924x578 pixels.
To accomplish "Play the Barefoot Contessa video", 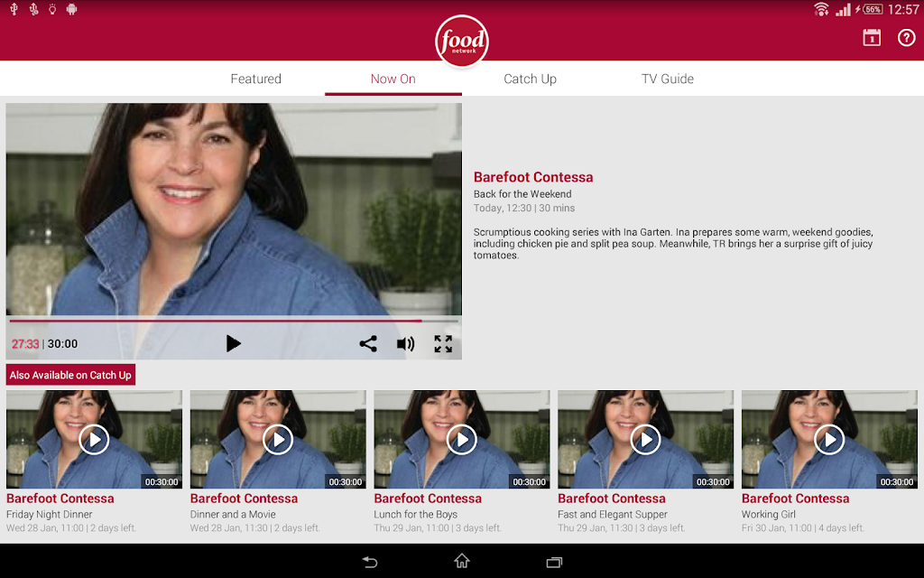I will (234, 343).
